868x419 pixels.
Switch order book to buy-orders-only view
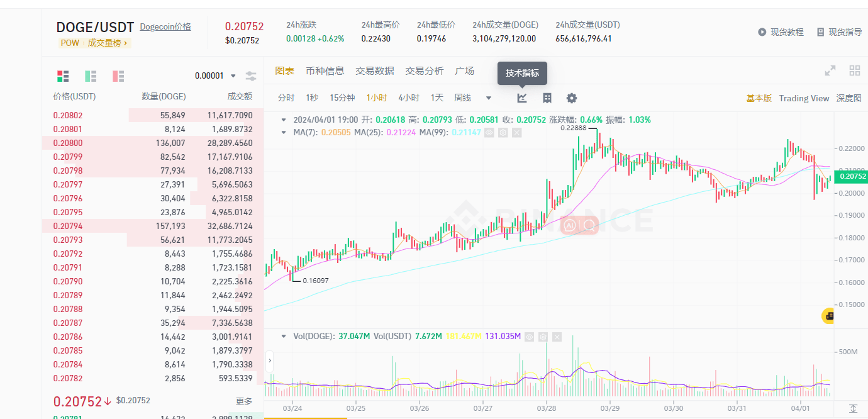click(x=90, y=75)
